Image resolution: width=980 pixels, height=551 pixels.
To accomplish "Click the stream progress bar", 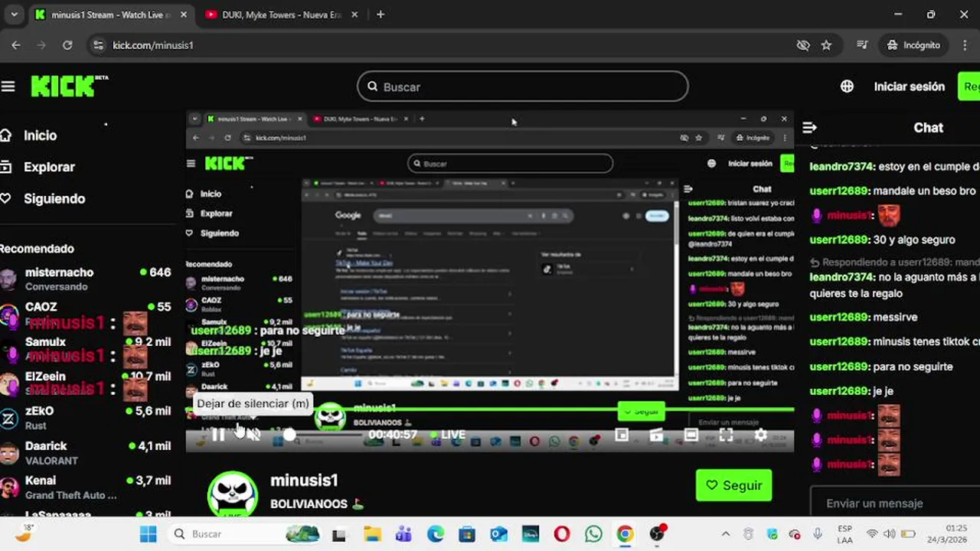I will 490,410.
